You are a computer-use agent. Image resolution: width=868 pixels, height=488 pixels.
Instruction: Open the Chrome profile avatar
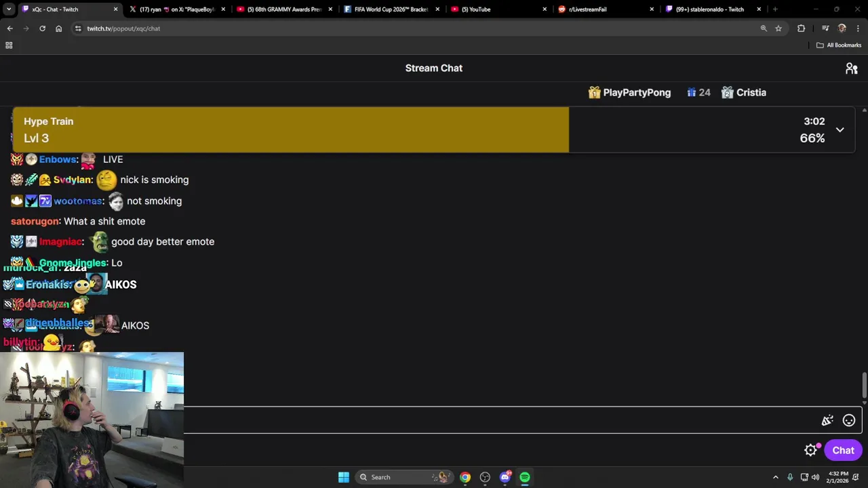coord(842,28)
